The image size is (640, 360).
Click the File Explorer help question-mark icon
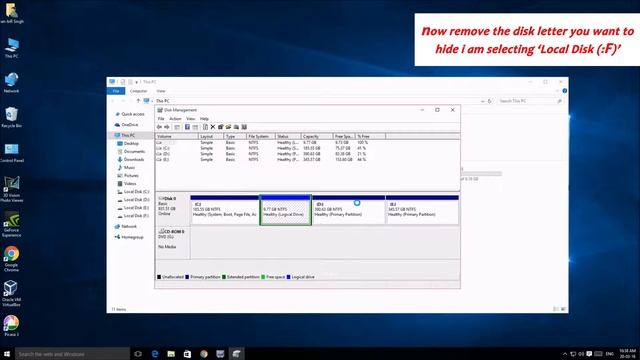[x=564, y=91]
